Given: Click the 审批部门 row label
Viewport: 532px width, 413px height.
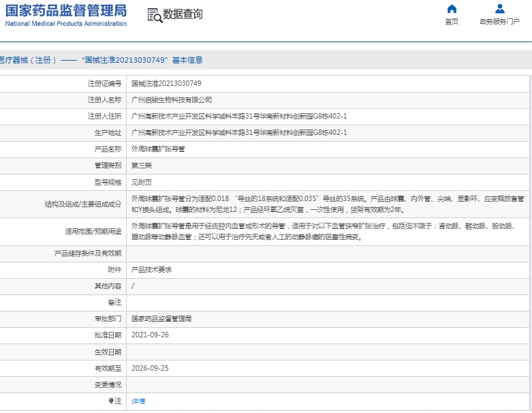Looking at the screenshot, I should point(108,319).
